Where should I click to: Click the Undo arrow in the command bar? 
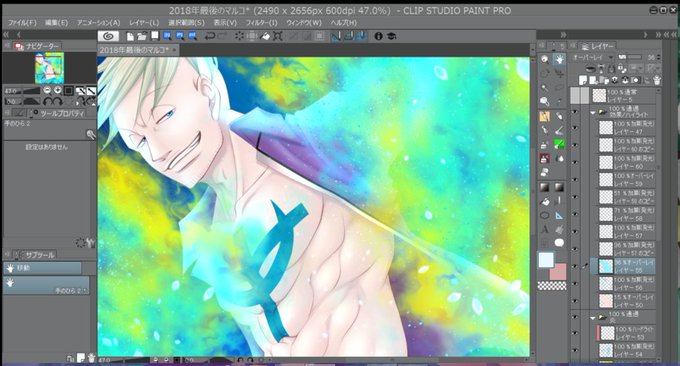pos(210,36)
